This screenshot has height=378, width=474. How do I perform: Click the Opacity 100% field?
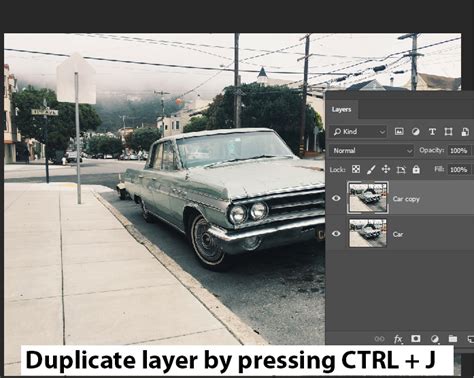(x=459, y=151)
